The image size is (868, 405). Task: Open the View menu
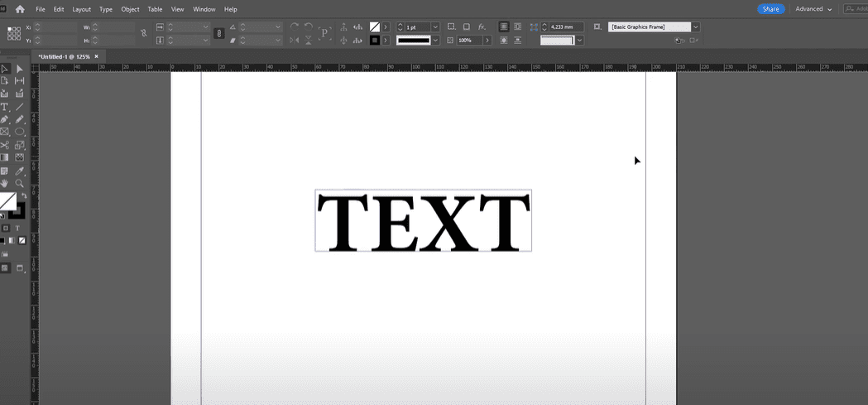tap(177, 9)
